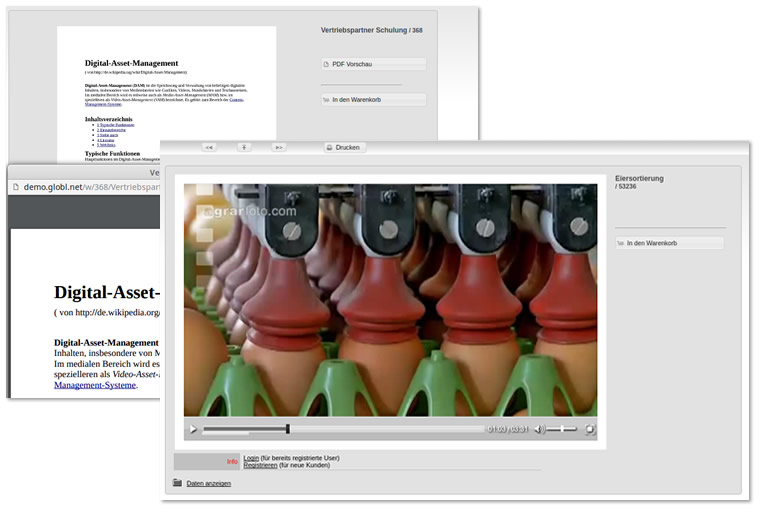Play the Eiersortierung video
This screenshot has height=512, width=761.
(x=193, y=429)
